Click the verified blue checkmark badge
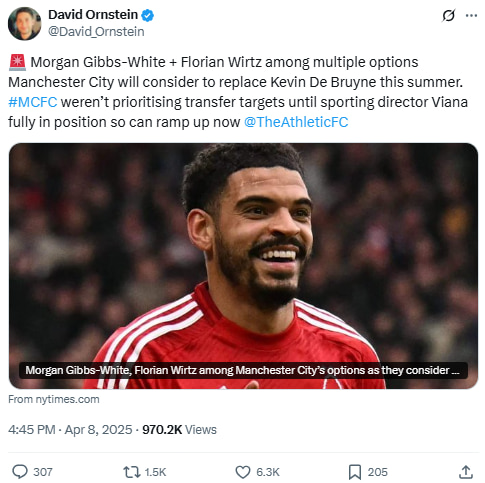Screen dimensions: 485x483 coord(147,15)
